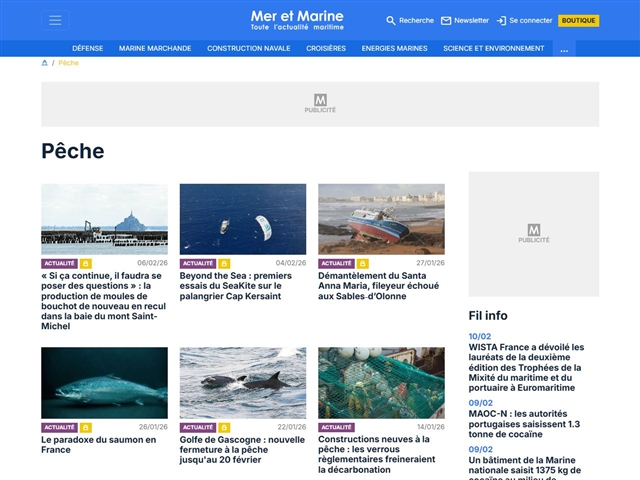Click the Newsletter text link
This screenshot has height=480, width=640.
(x=471, y=20)
